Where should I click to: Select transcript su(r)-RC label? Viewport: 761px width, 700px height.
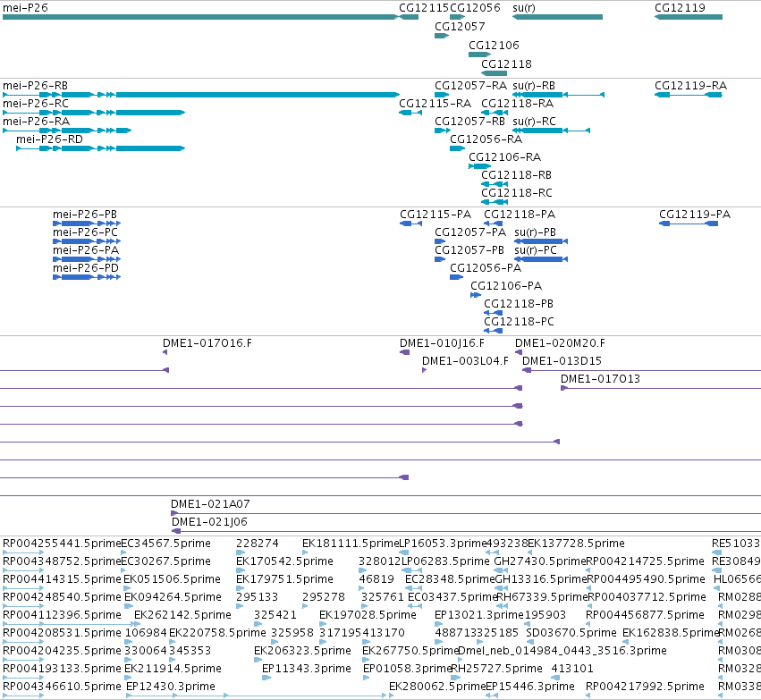tap(535, 122)
